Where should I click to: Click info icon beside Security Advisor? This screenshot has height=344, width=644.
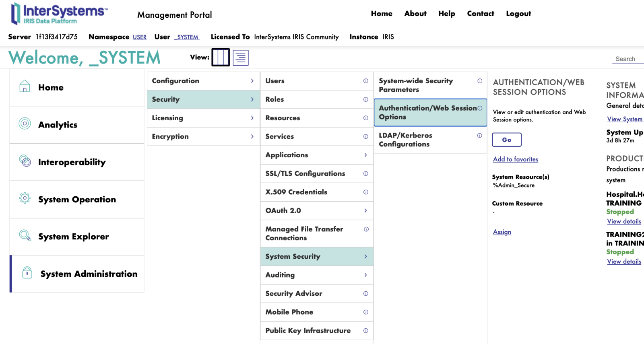pos(365,294)
